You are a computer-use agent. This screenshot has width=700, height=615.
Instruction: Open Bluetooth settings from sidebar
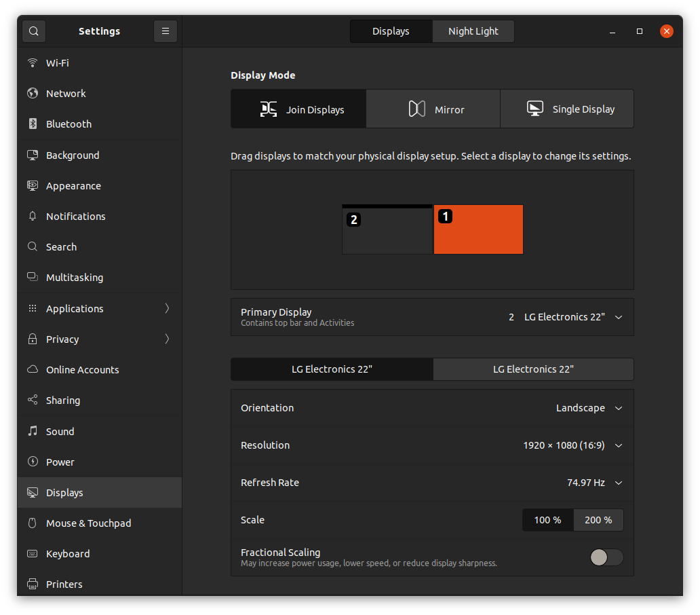pos(32,124)
